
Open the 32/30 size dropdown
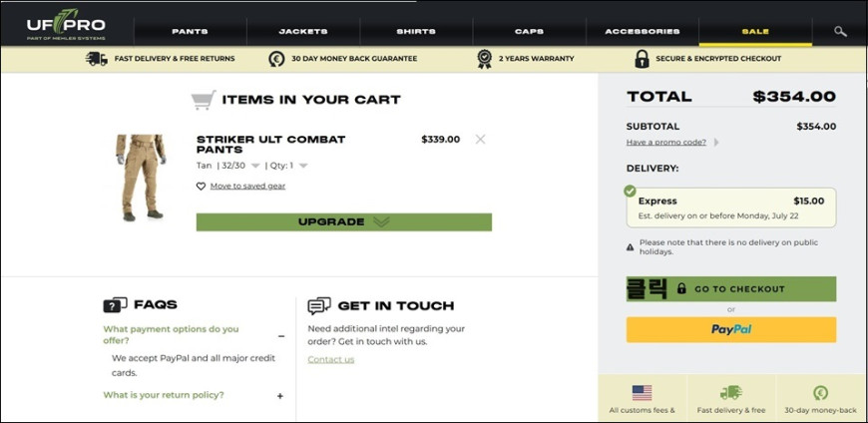(255, 166)
